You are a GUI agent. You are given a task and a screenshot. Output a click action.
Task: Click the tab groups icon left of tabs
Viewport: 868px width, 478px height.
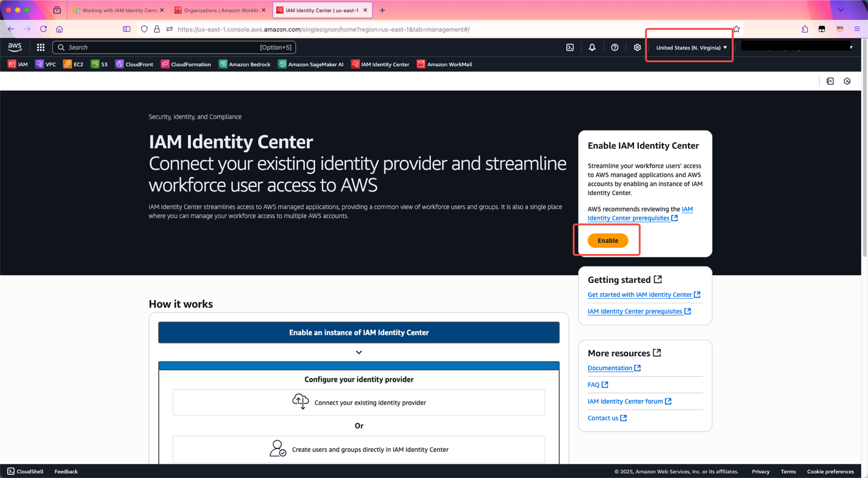click(57, 10)
